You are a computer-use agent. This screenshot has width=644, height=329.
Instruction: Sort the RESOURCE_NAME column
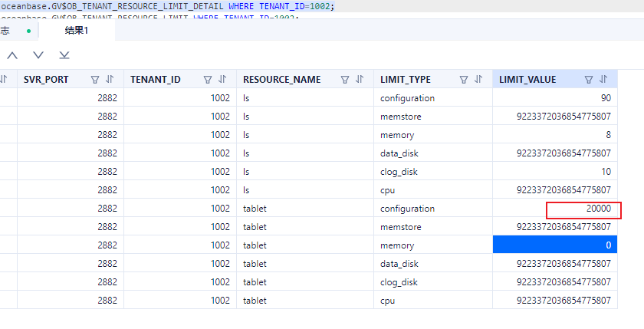coord(360,79)
